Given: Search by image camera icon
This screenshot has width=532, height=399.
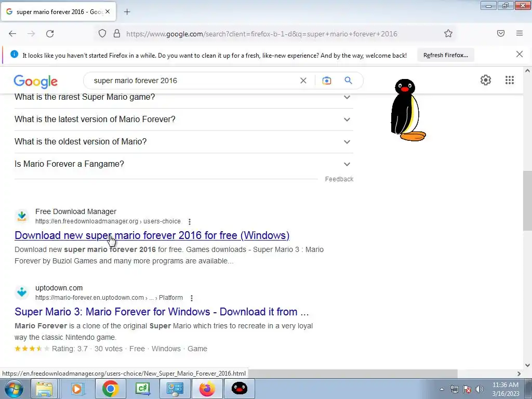Looking at the screenshot, I should tap(326, 81).
